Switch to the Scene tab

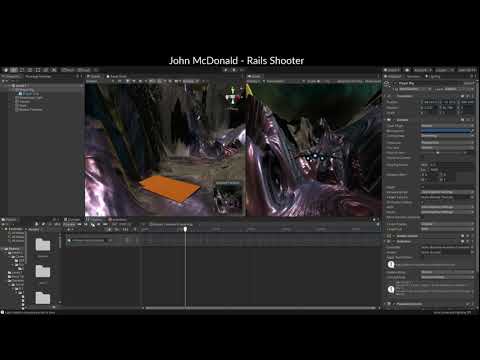pyautogui.click(x=94, y=76)
